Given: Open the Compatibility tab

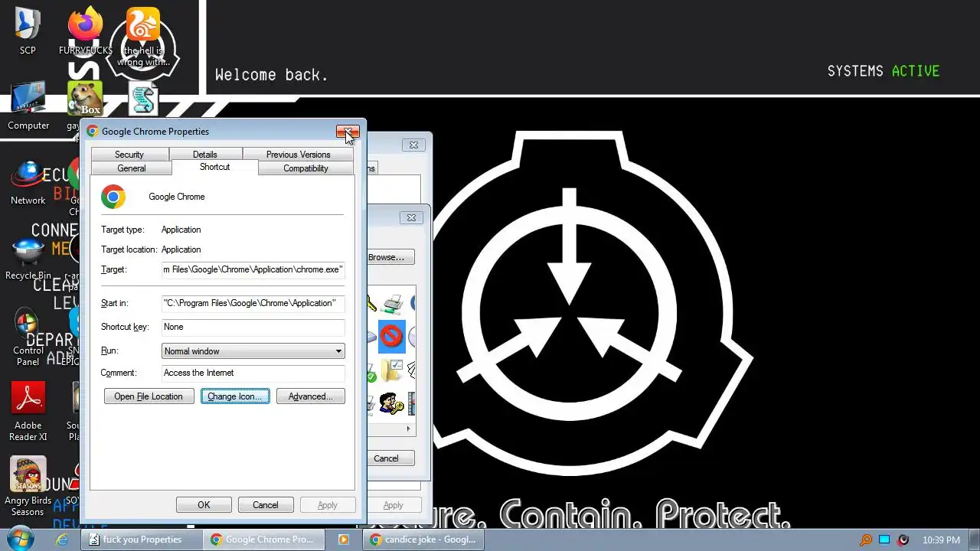Looking at the screenshot, I should [x=306, y=168].
